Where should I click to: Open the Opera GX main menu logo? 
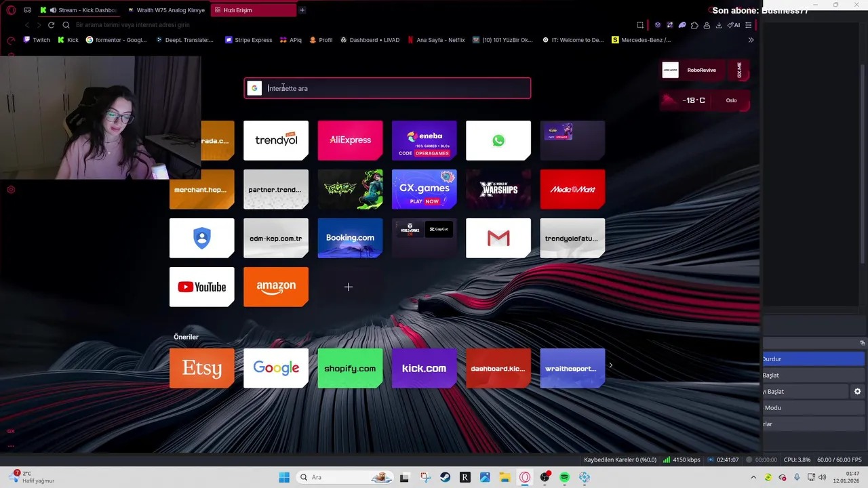pos(11,10)
